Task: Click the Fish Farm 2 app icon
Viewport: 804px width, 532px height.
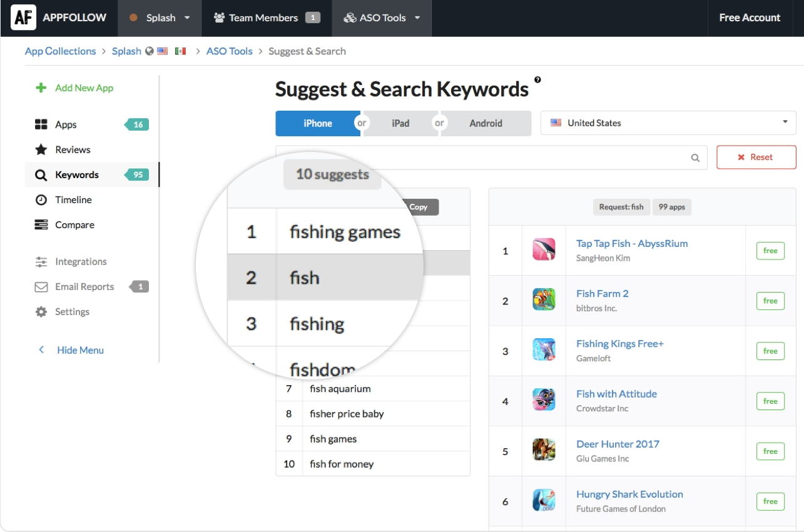Action: [x=544, y=300]
